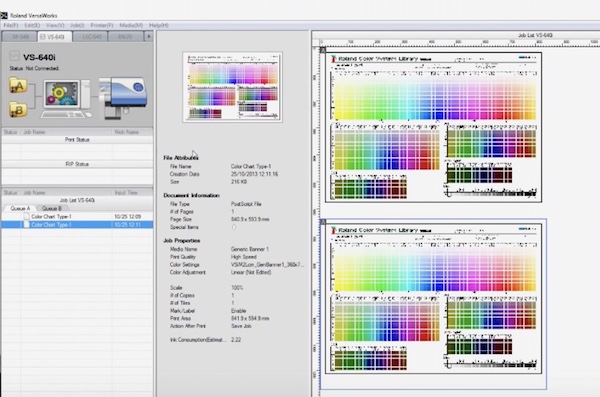The width and height of the screenshot is (600, 397).
Task: Select the upper Color System Library layout job
Action: click(x=434, y=127)
